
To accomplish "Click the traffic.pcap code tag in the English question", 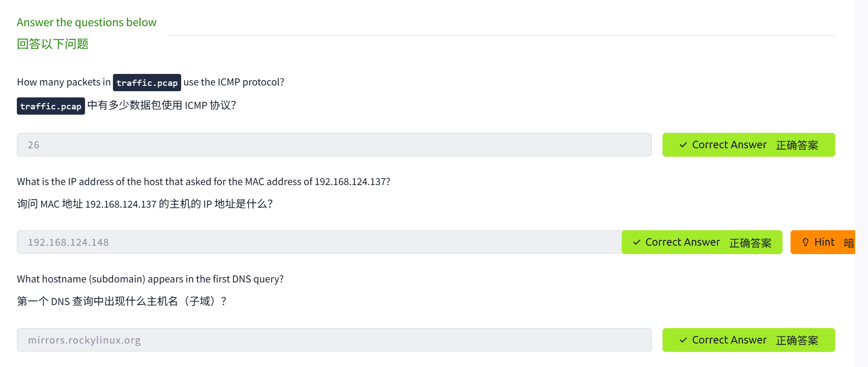I will coord(147,83).
